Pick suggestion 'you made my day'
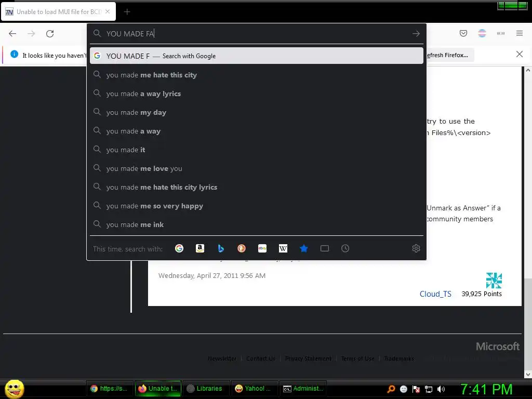This screenshot has width=532, height=399. click(257, 112)
